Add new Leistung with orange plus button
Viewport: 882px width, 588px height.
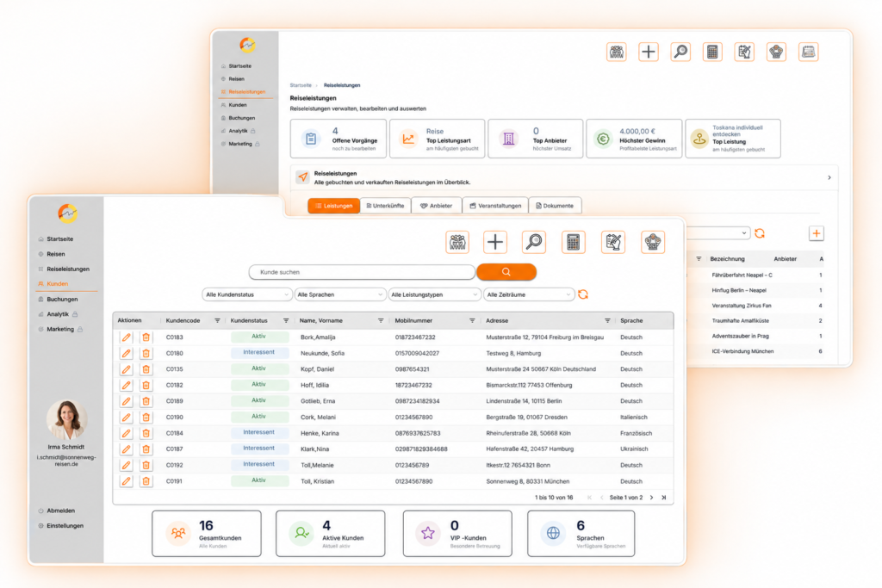817,233
